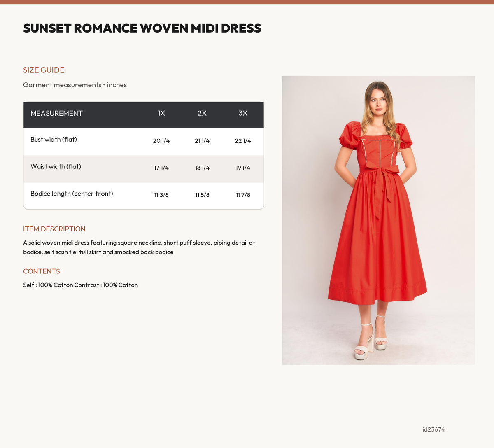The image size is (494, 448).
Task: Click the Waist width (flat) row label
Action: coord(56,166)
